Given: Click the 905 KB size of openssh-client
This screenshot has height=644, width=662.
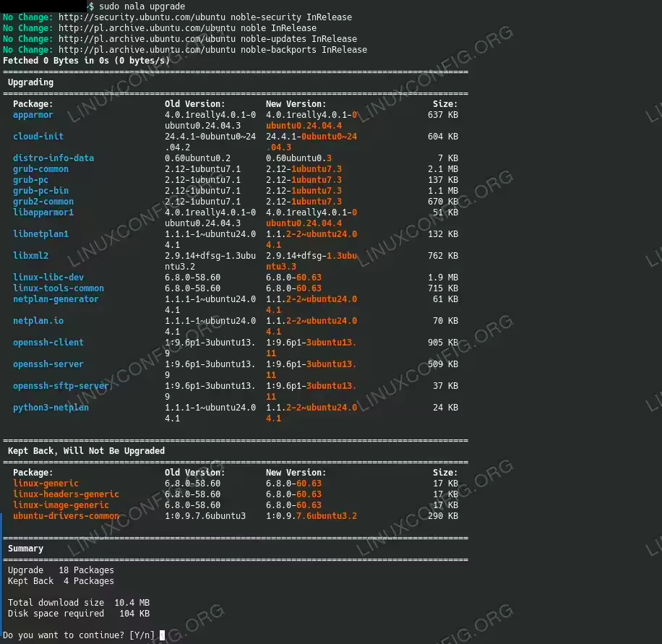Looking at the screenshot, I should (x=443, y=343).
